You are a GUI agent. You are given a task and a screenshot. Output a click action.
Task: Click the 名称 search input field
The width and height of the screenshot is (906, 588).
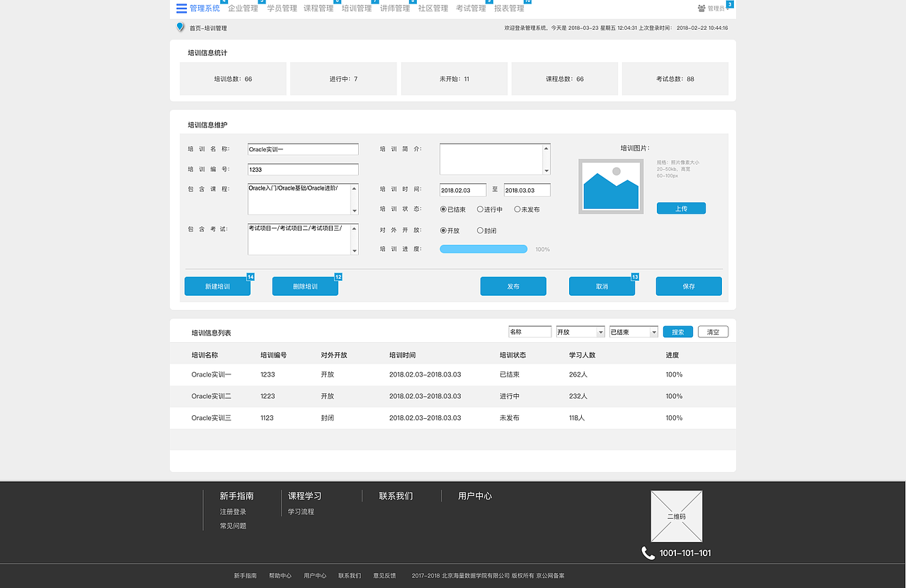529,332
